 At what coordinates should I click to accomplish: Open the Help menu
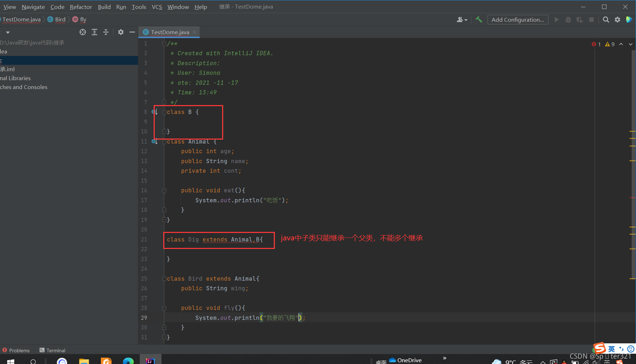click(x=201, y=7)
